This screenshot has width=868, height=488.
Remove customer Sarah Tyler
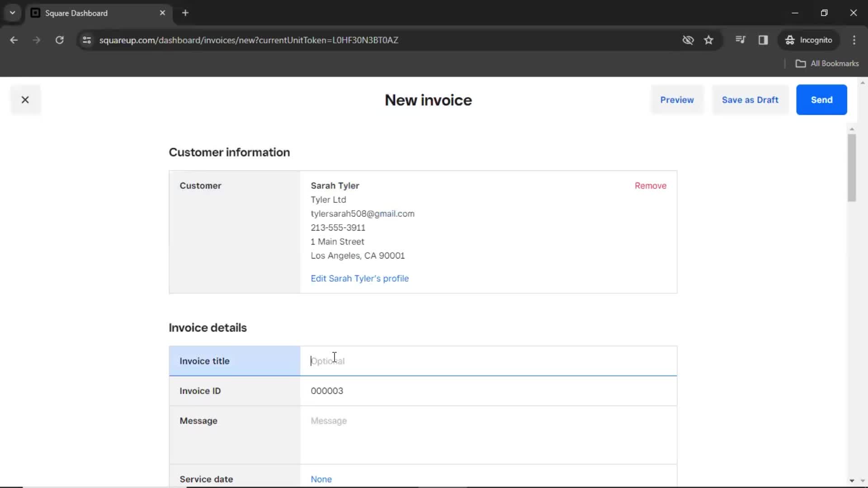click(x=650, y=186)
